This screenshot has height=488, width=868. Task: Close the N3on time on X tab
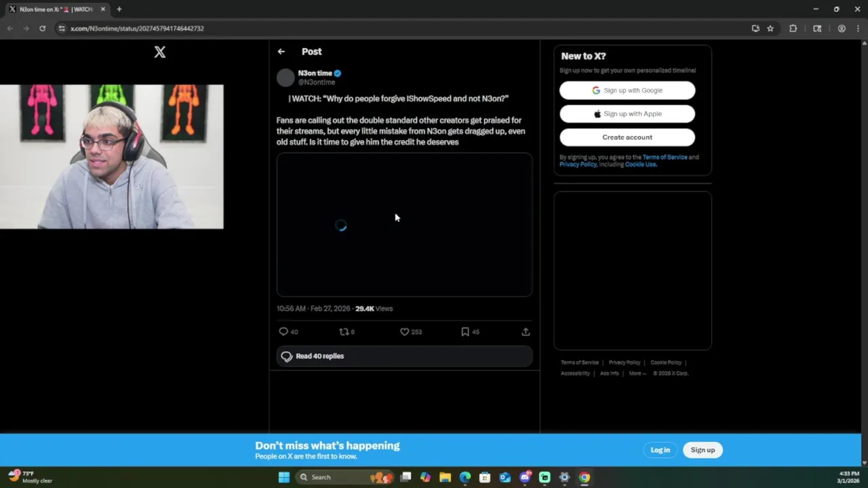click(103, 9)
